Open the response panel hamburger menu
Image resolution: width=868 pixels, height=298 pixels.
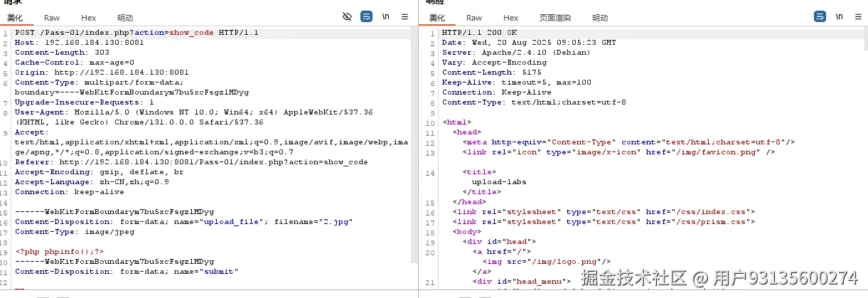pos(858,16)
